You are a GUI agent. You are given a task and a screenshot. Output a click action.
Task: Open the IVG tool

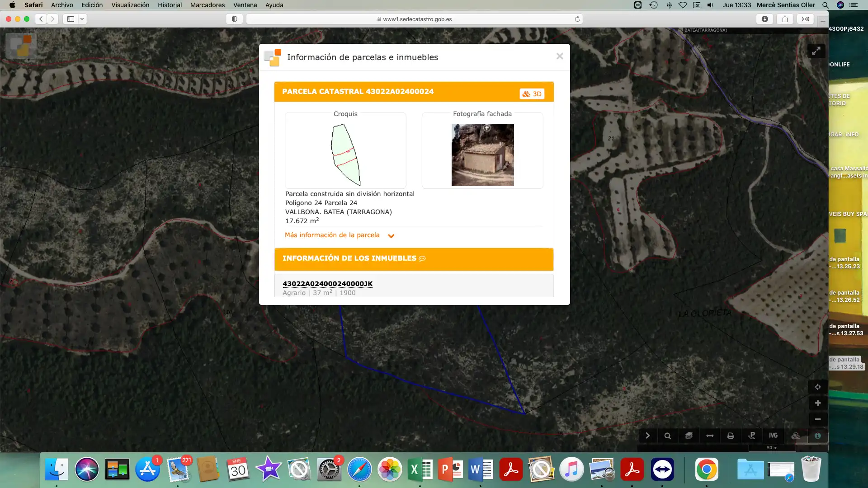[x=773, y=436]
